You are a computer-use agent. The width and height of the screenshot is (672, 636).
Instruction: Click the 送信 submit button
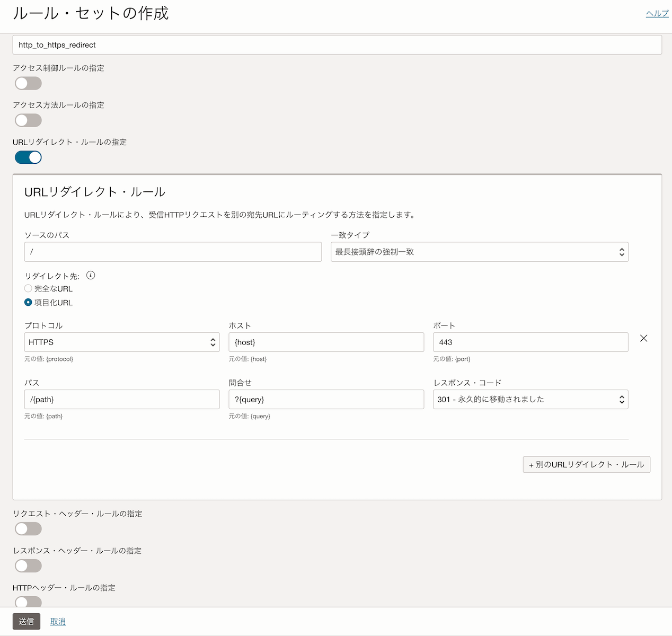pos(26,621)
